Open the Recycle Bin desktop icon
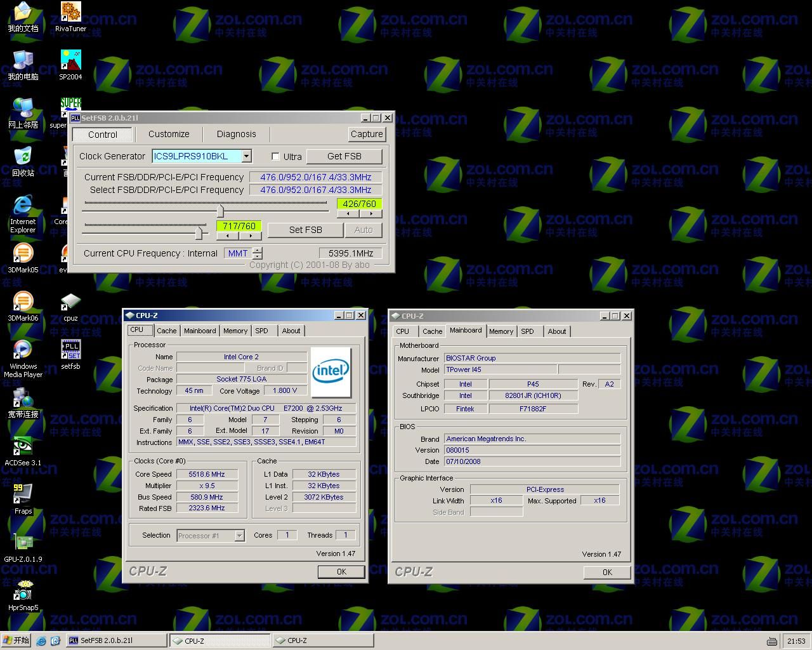The width and height of the screenshot is (812, 650). (23, 162)
